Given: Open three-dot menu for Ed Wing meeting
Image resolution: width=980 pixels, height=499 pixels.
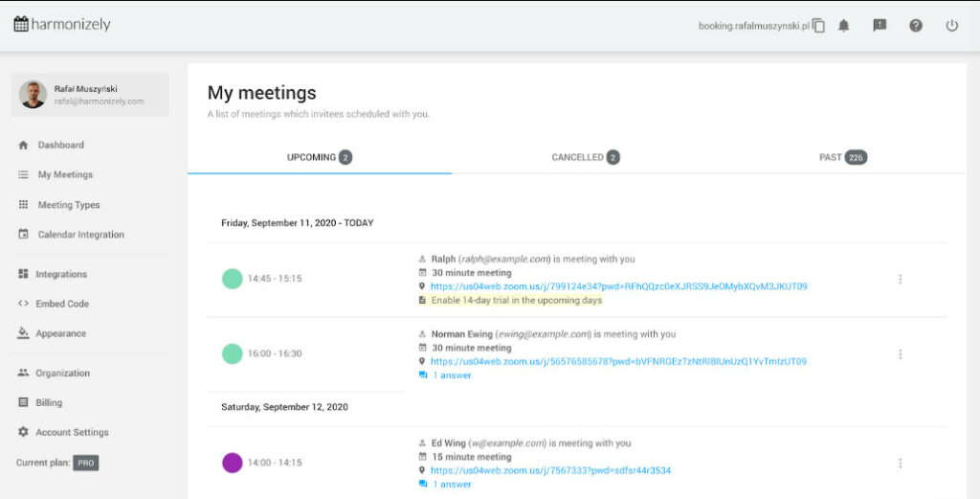Looking at the screenshot, I should click(x=900, y=463).
